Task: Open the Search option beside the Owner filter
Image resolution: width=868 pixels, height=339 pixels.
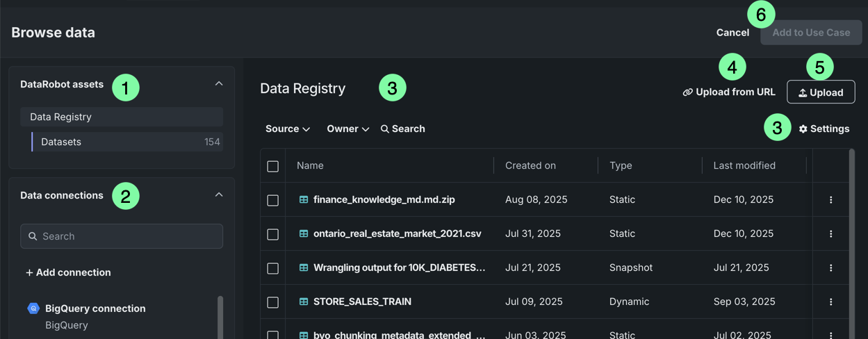Action: tap(402, 129)
